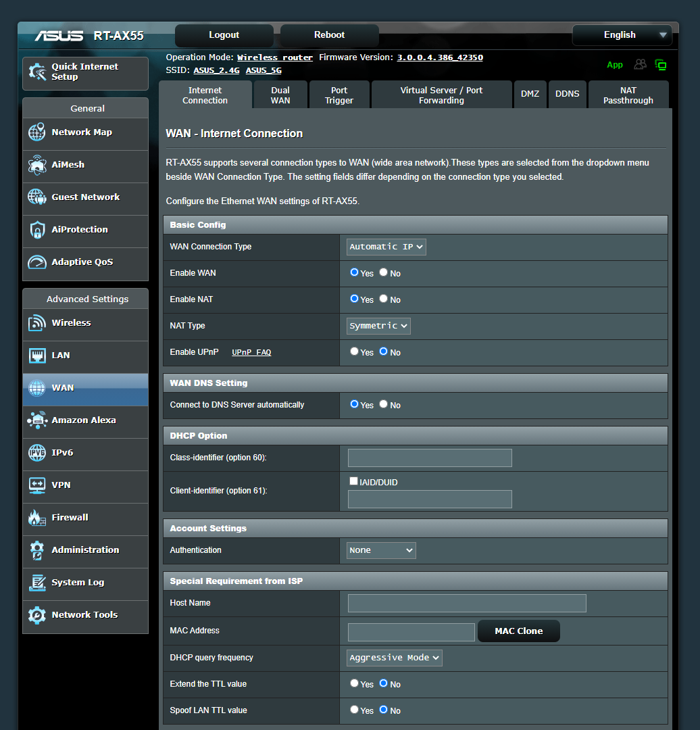The image size is (700, 730).
Task: Click the WAN globe icon
Action: pos(36,388)
